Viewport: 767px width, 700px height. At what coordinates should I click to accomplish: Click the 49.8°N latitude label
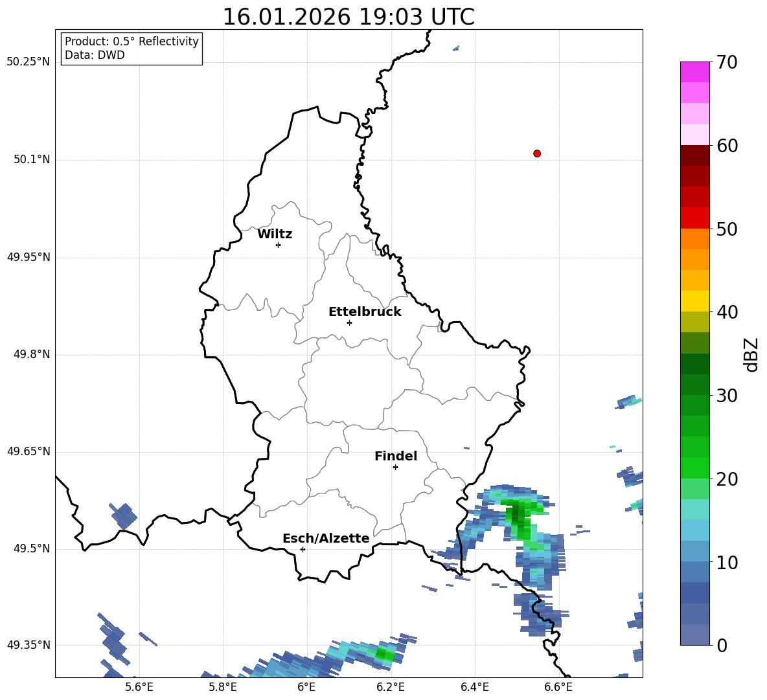[x=31, y=354]
